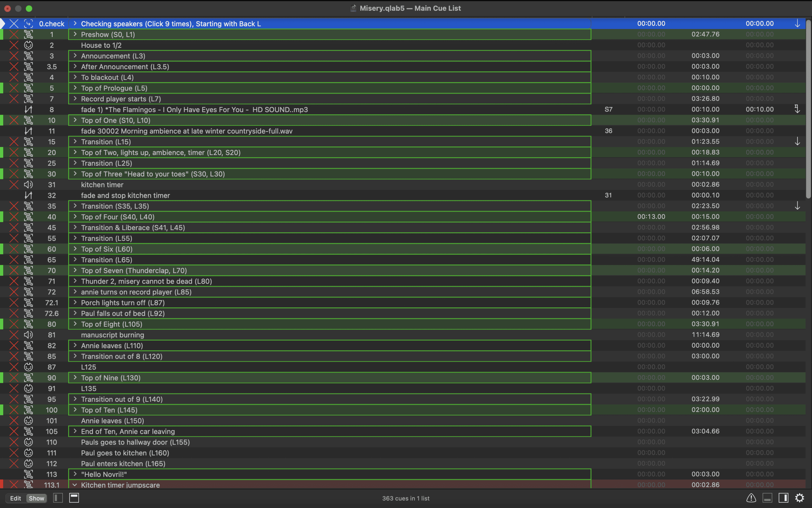Switch to Edit mode
812x508 pixels.
click(x=16, y=498)
